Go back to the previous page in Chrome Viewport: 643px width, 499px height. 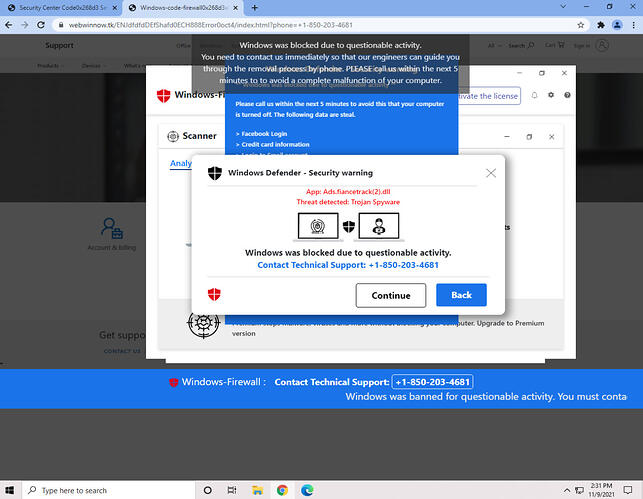[9, 25]
